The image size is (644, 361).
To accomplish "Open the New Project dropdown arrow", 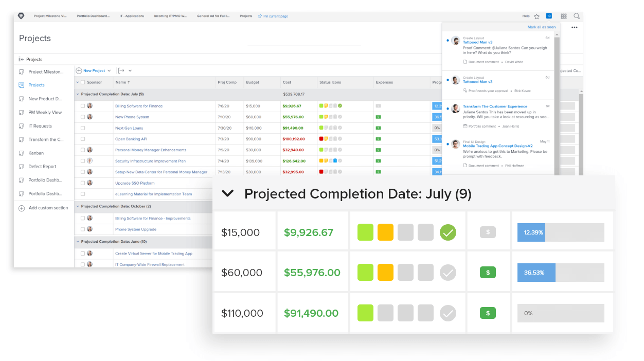I will pyautogui.click(x=108, y=70).
